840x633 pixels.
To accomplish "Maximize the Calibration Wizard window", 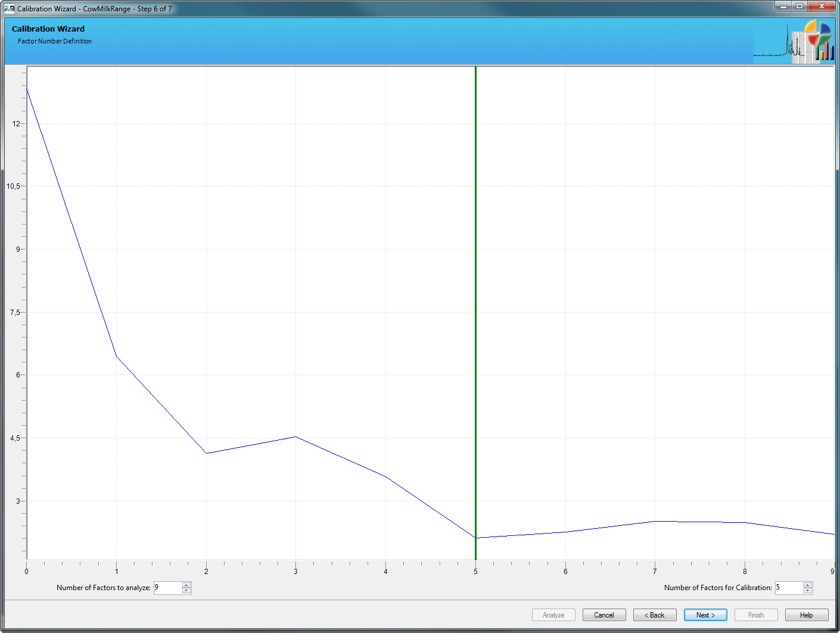I will pos(799,7).
